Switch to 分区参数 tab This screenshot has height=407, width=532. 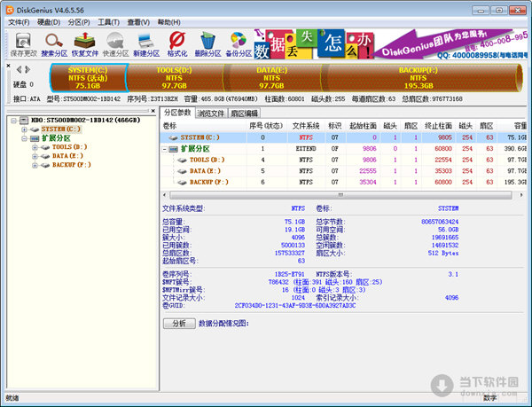[177, 113]
